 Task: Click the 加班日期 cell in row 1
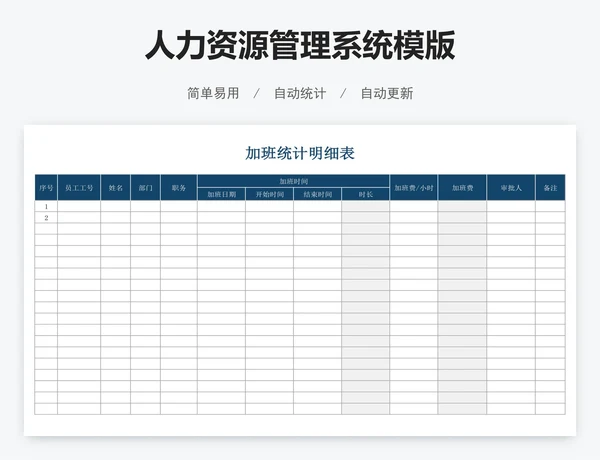tap(222, 206)
